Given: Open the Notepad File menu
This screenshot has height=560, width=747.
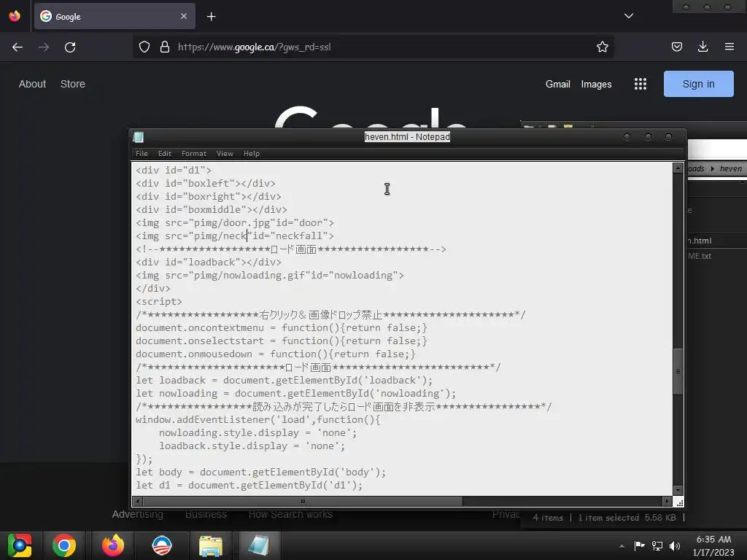Looking at the screenshot, I should (142, 153).
